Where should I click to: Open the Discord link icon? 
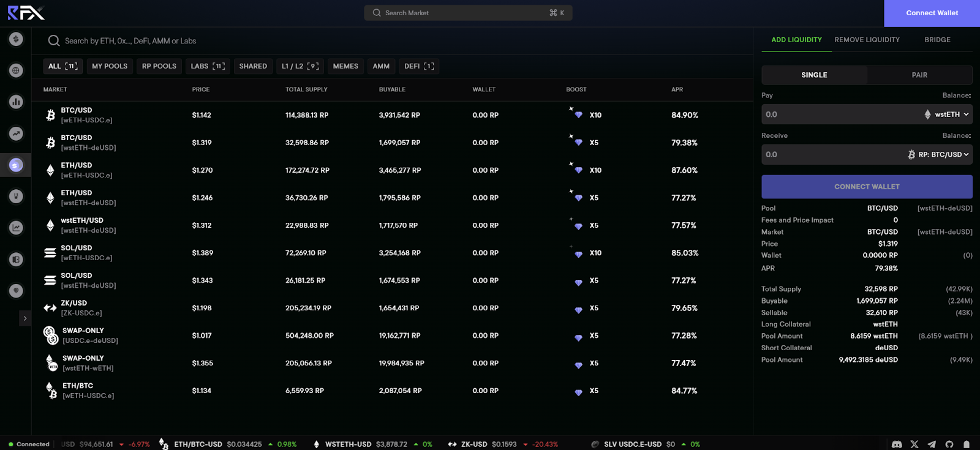coord(897,444)
